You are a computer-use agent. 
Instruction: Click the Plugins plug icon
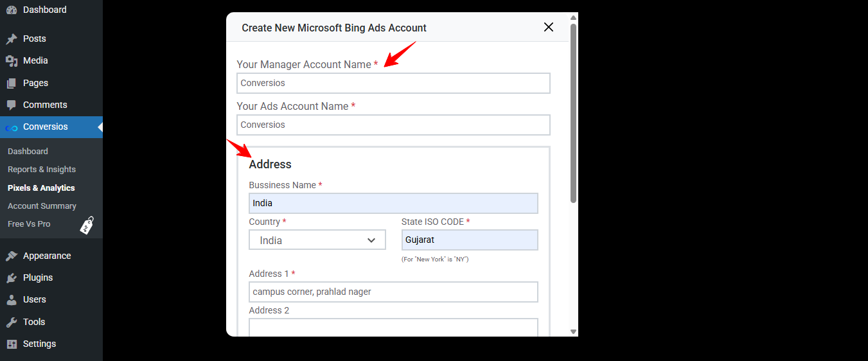click(12, 277)
